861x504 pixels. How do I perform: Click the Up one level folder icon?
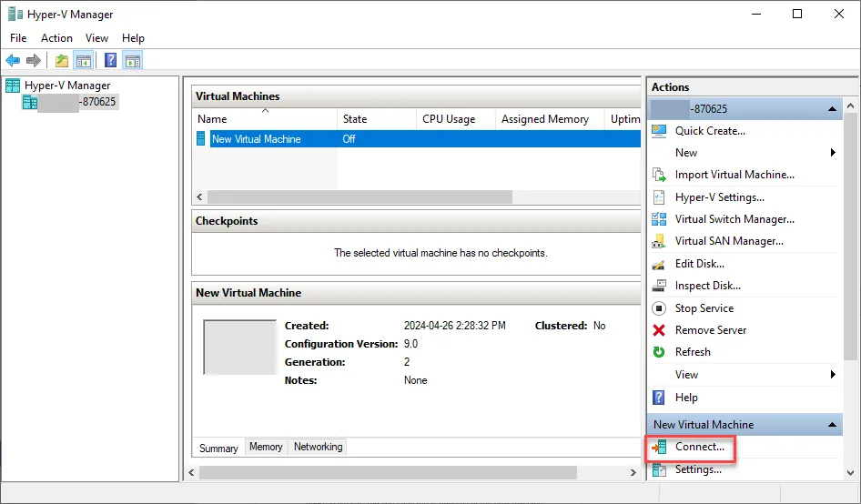pos(62,60)
